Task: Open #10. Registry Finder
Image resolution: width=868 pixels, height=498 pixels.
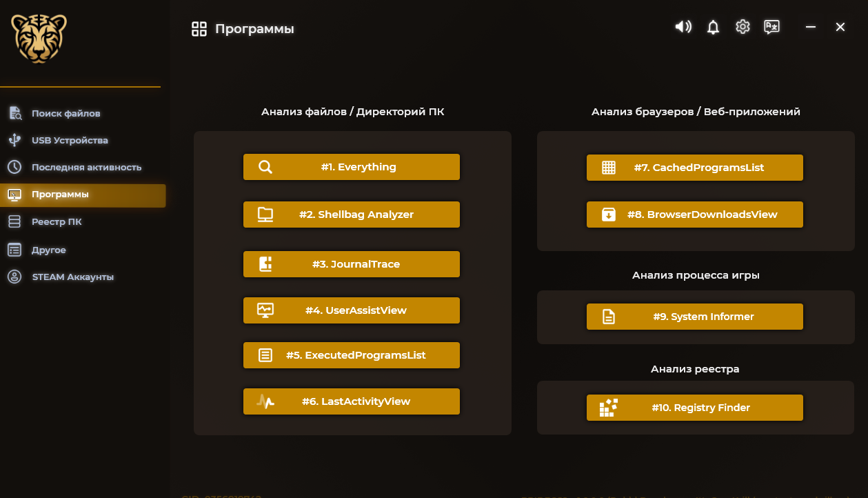Action: tap(694, 408)
